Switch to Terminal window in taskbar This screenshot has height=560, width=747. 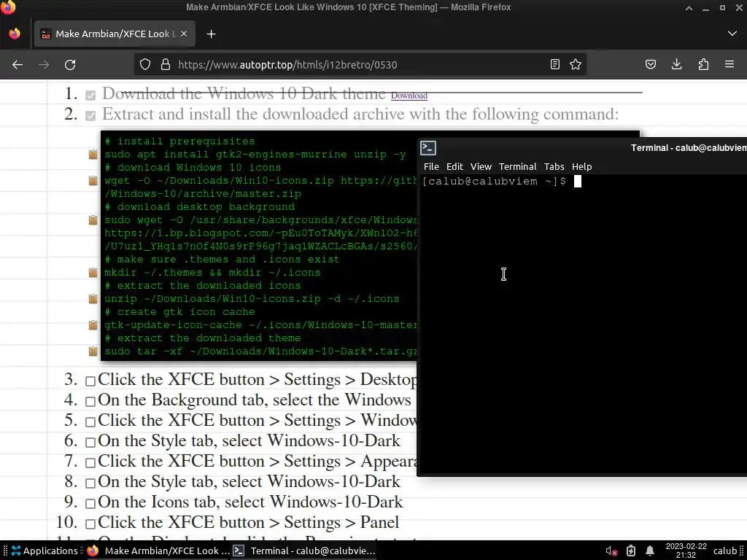[x=305, y=551]
